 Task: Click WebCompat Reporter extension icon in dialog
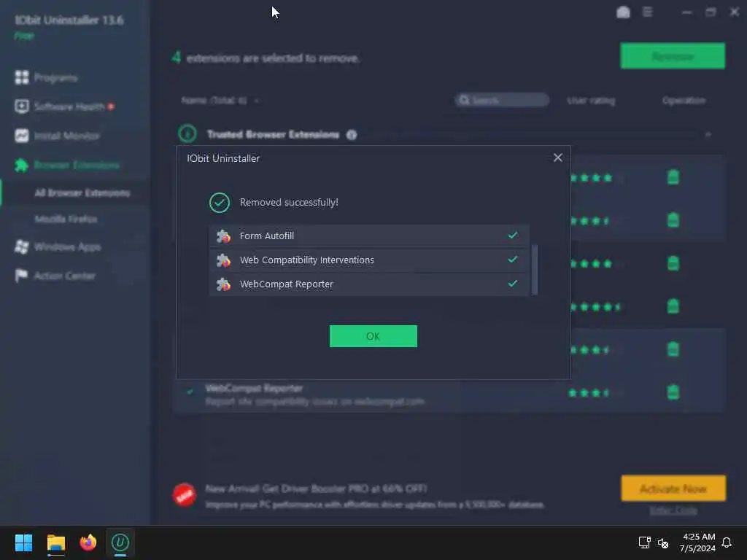(223, 284)
